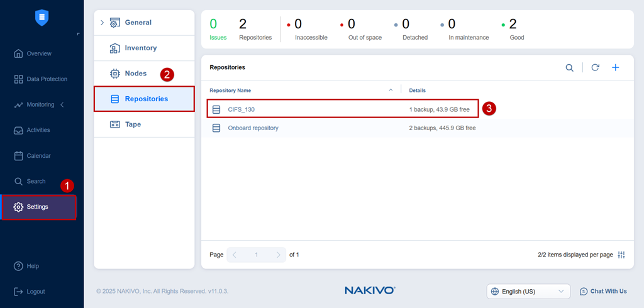
Task: Open the Activities inbox icon
Action: coord(18,130)
